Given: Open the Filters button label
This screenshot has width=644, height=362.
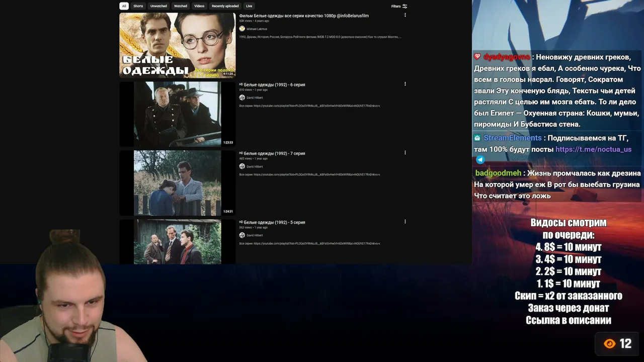Looking at the screenshot, I should click(396, 7).
